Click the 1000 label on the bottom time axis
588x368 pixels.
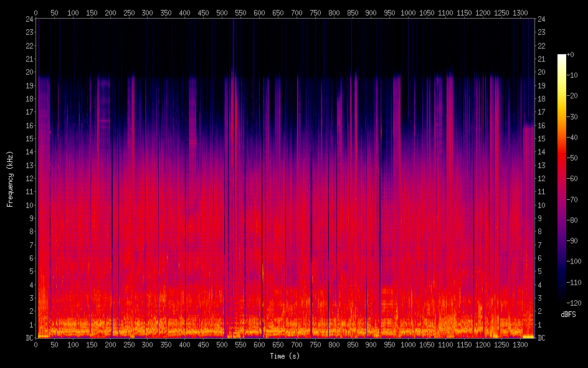click(x=408, y=344)
